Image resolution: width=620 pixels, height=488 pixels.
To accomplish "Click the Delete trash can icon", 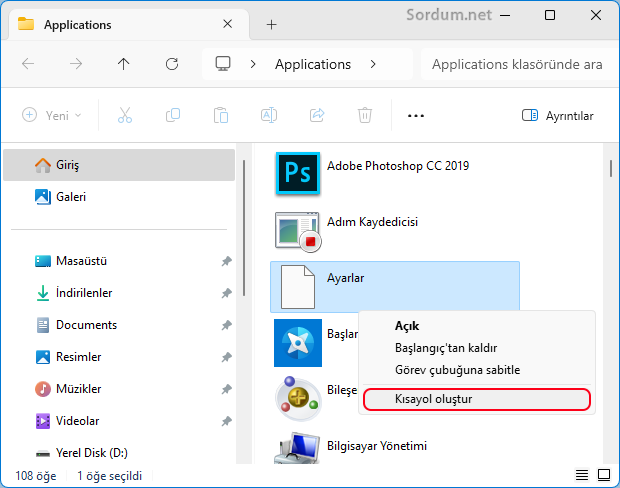I will pyautogui.click(x=365, y=115).
